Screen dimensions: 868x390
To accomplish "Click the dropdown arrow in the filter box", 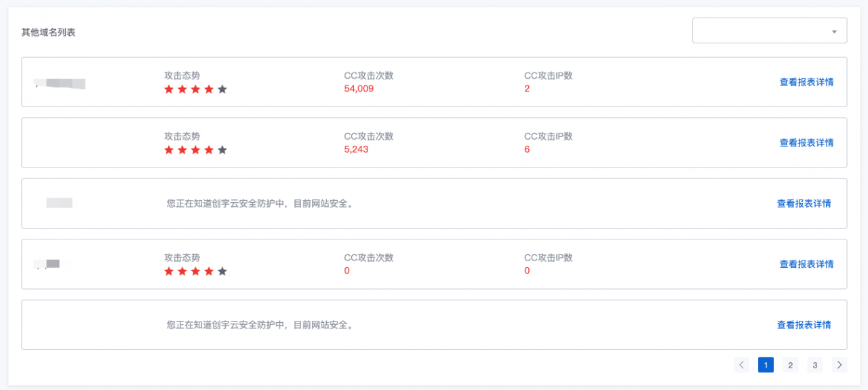I will click(x=834, y=31).
